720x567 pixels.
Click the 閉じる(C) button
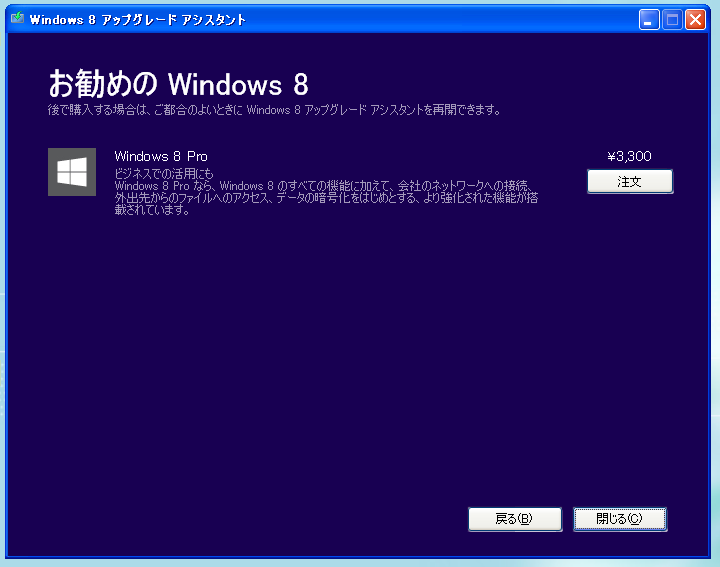620,519
